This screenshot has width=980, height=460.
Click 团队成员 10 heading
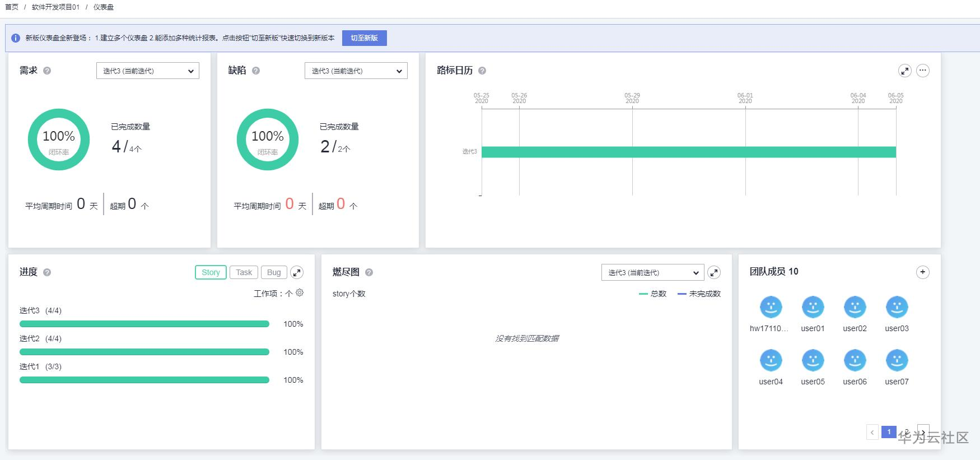coord(774,272)
